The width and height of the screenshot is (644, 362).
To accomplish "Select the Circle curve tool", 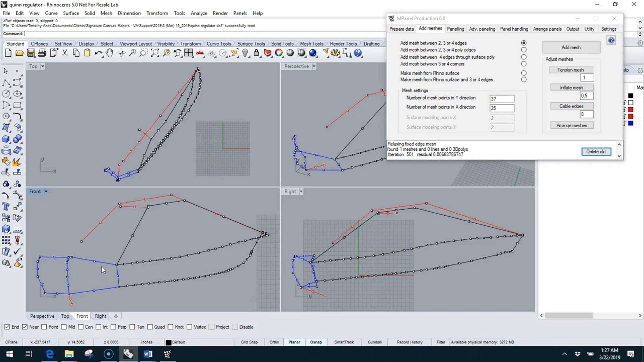I will pos(6,94).
